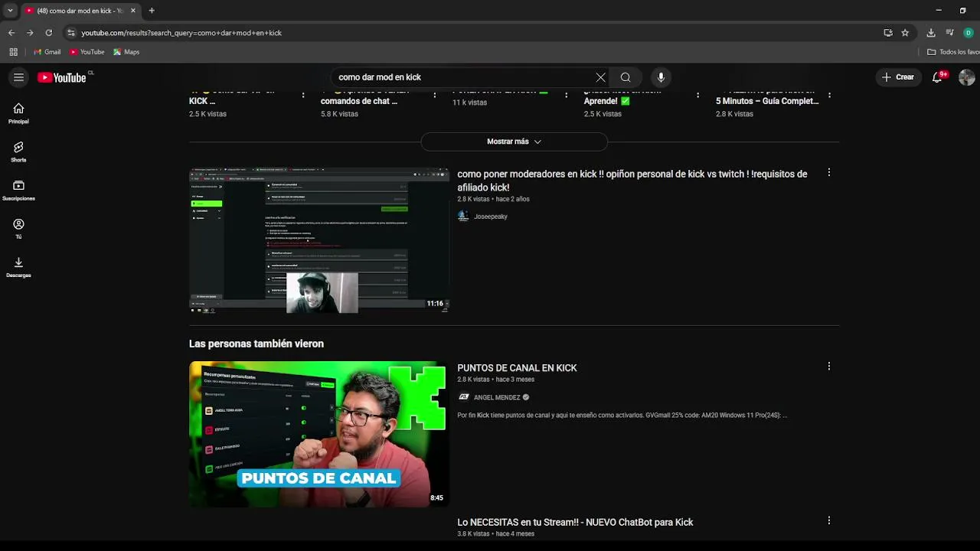The width and height of the screenshot is (980, 551).
Task: Open Shorts from the sidebar
Action: pos(18,152)
